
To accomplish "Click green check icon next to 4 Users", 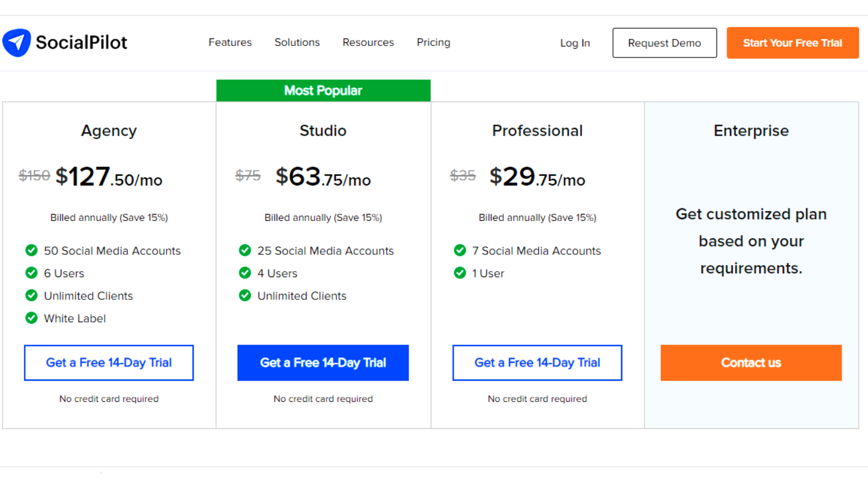I will [245, 273].
